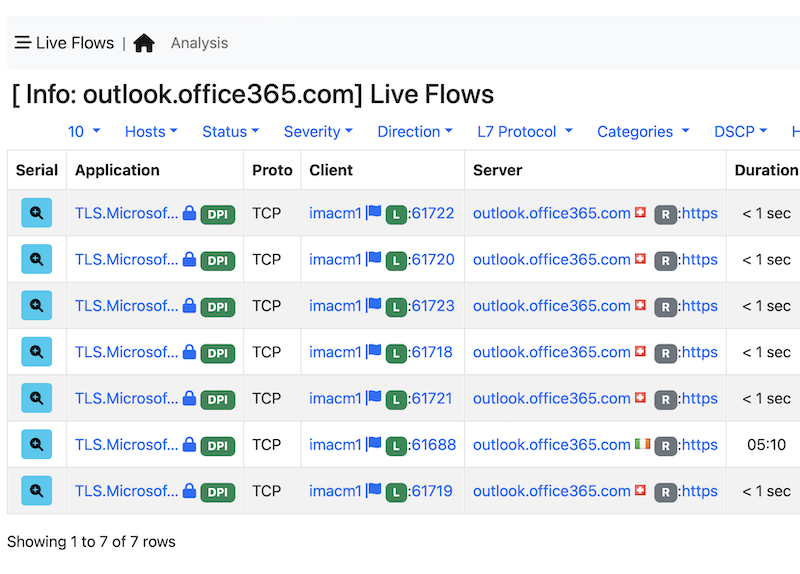Click the gray R badge in the 61720 row
This screenshot has width=800, height=574.
coord(665,261)
